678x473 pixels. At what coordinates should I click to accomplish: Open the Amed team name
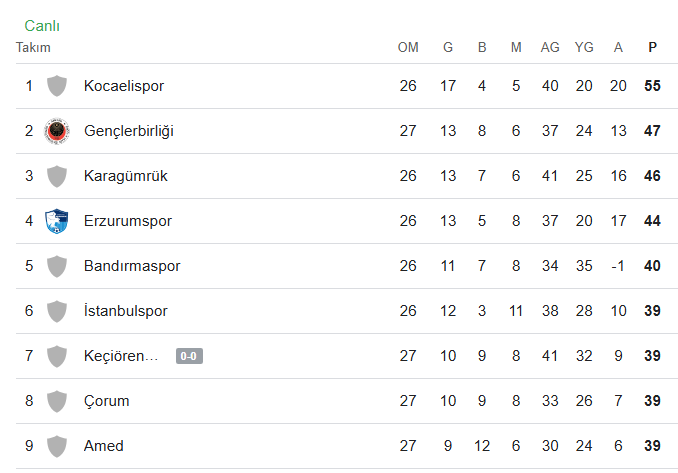tap(103, 446)
